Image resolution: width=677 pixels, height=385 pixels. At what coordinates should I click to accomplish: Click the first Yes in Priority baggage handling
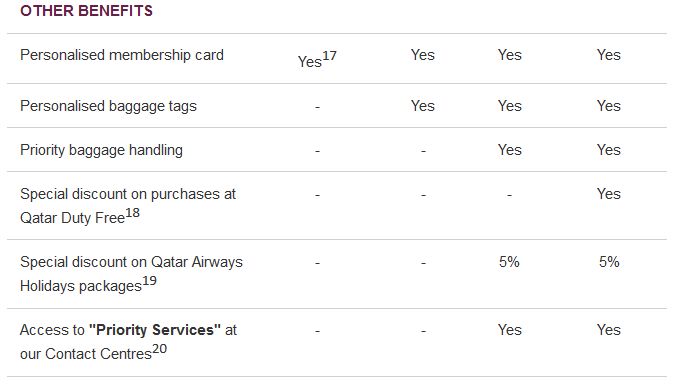point(509,150)
